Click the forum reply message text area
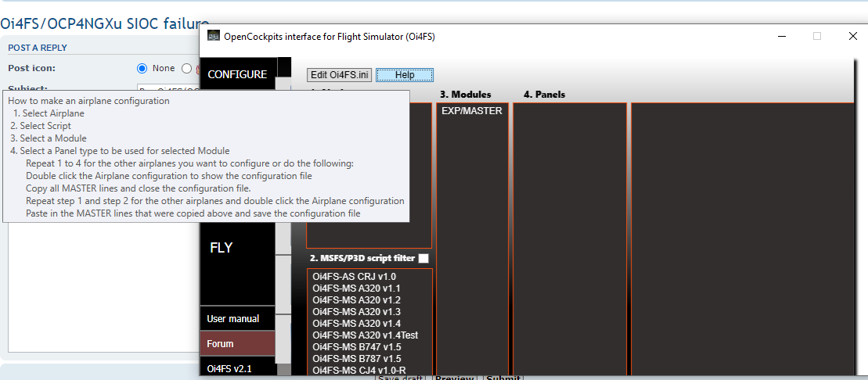Image resolution: width=868 pixels, height=380 pixels. (x=103, y=286)
